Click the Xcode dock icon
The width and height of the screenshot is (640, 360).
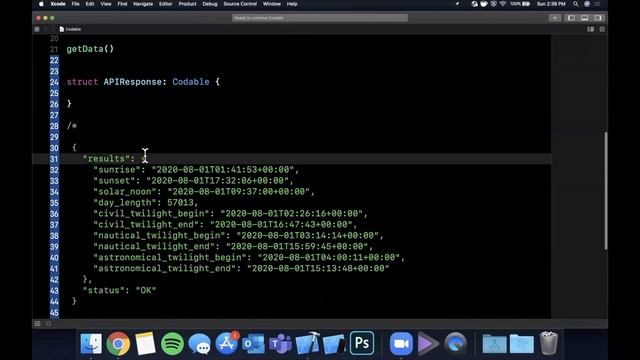[308, 344]
